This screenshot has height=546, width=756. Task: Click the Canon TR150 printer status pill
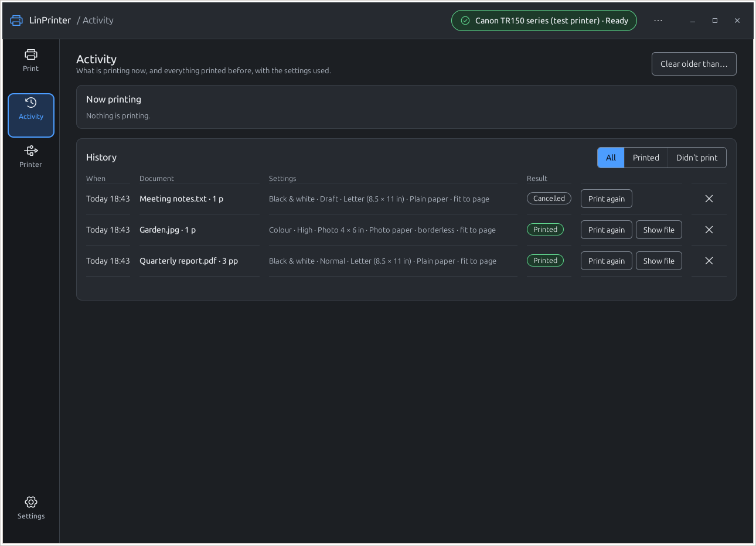544,21
